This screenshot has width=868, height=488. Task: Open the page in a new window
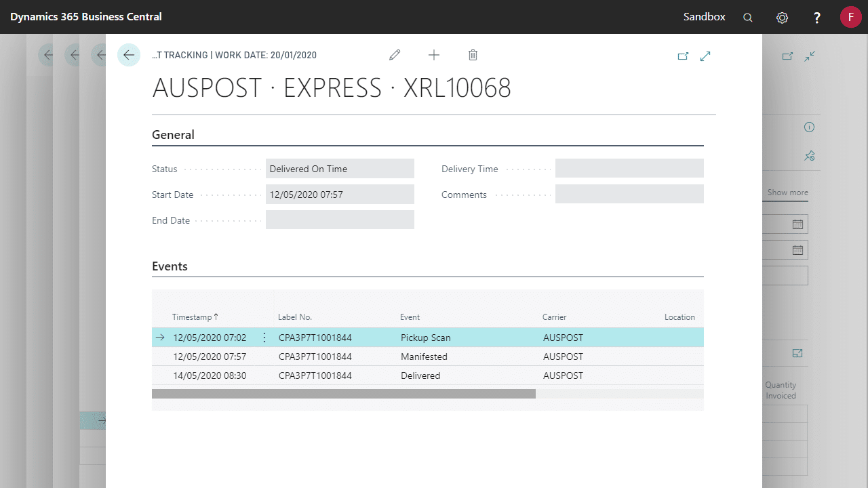point(683,56)
